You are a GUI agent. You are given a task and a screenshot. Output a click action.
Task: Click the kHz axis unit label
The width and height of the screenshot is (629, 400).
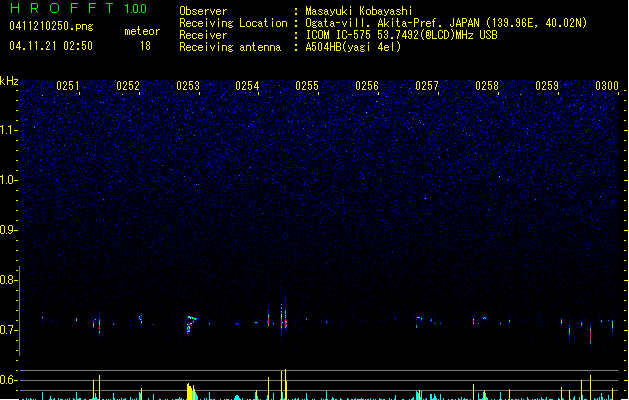pos(9,81)
